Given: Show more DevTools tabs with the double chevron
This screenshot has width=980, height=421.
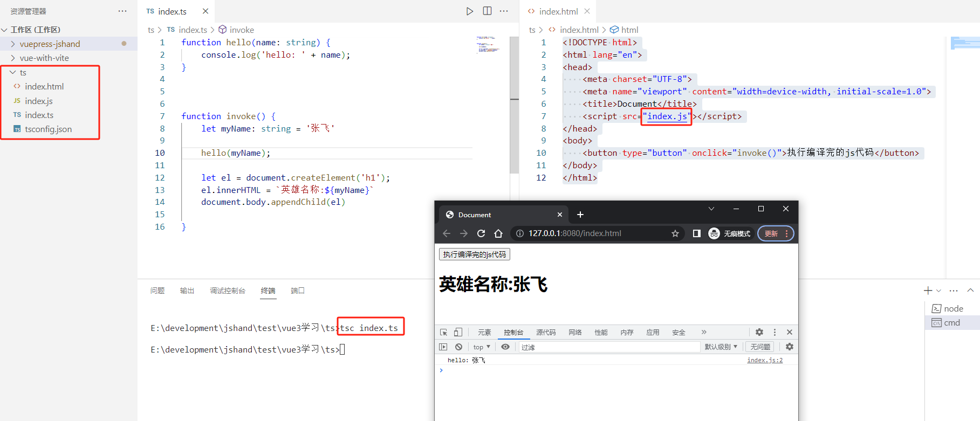Looking at the screenshot, I should tap(704, 332).
